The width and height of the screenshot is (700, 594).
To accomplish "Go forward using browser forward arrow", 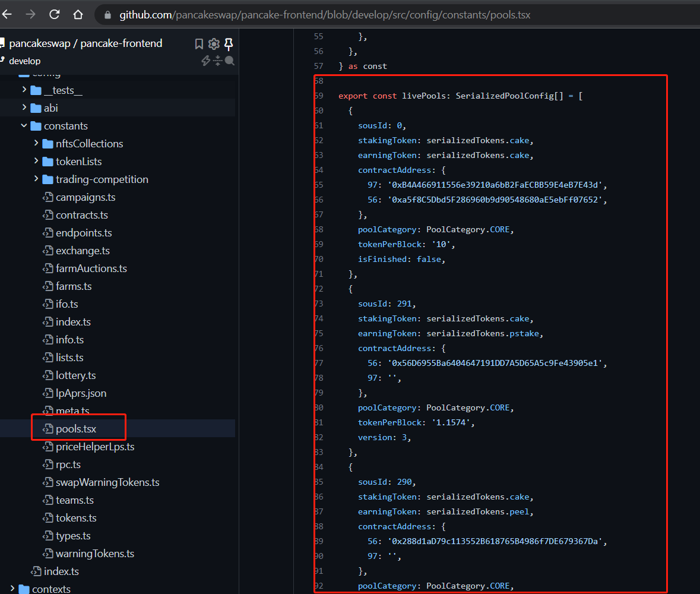I will tap(30, 14).
